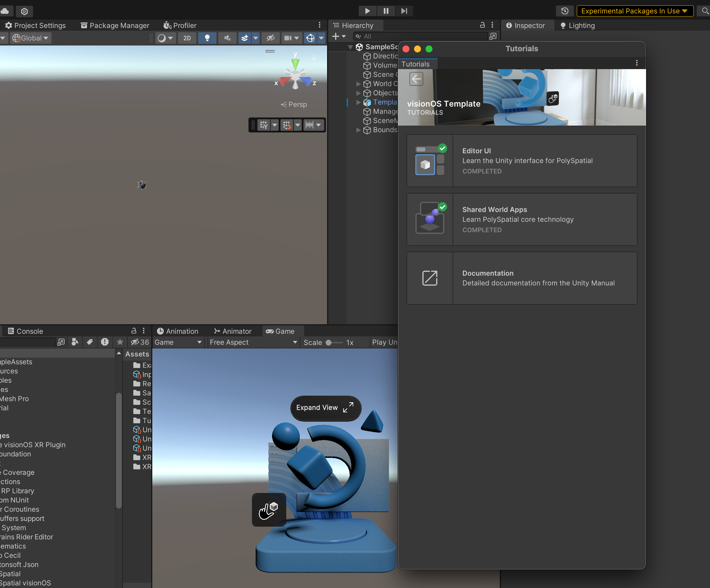710x588 pixels.
Task: Open the Shared World Apps tutorial card
Action: 522,219
